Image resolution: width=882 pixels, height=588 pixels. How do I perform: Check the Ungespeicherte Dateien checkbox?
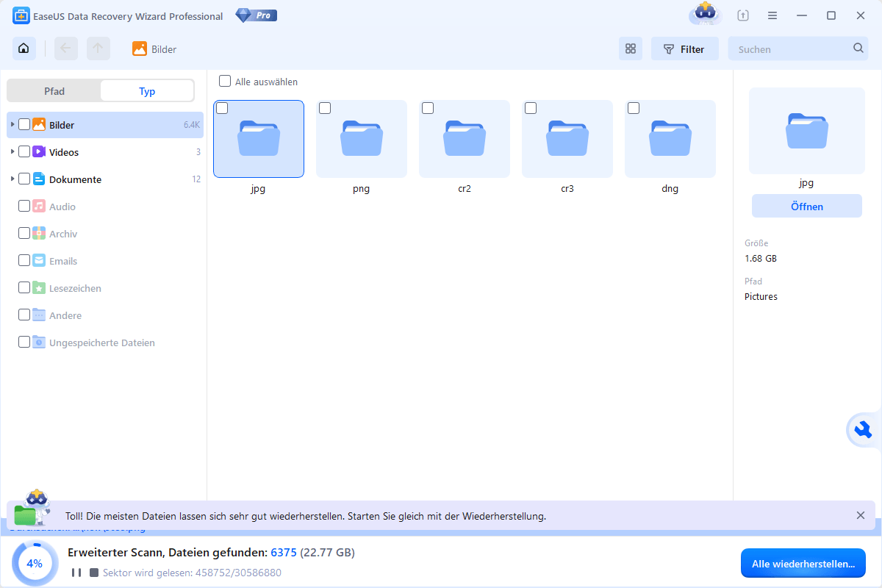pyautogui.click(x=24, y=343)
